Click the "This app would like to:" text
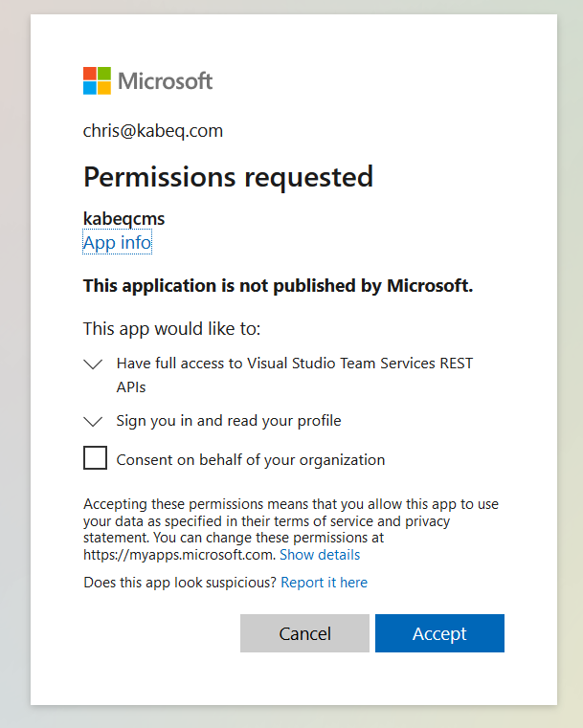 pyautogui.click(x=171, y=329)
